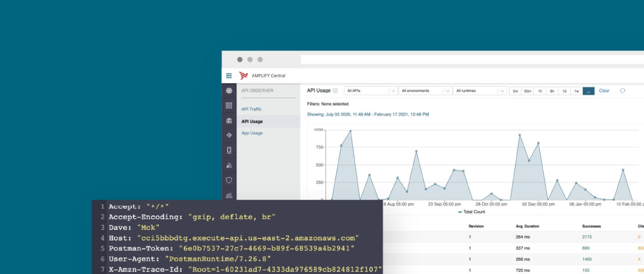This screenshot has height=274, width=644.
Task: Click the 1465 successes value
Action: [587, 259]
